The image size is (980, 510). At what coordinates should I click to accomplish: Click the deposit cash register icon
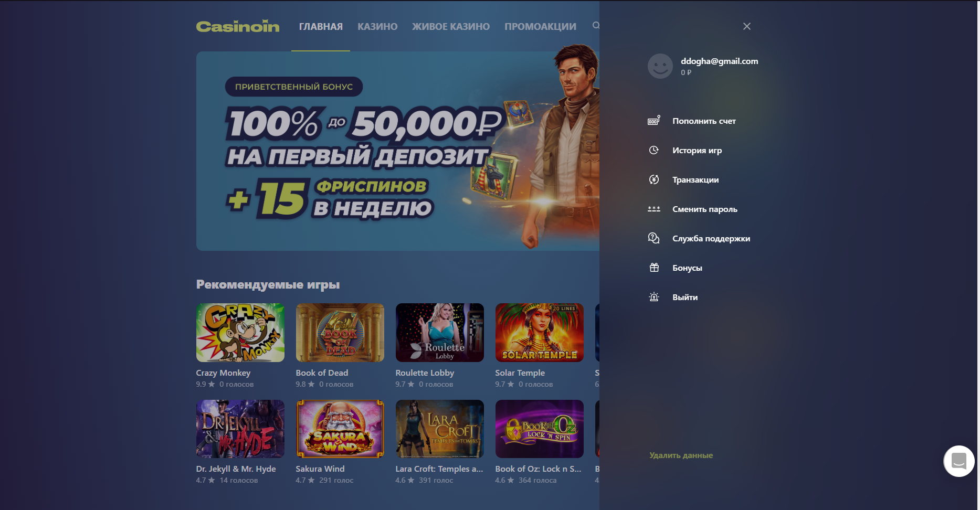coord(654,121)
